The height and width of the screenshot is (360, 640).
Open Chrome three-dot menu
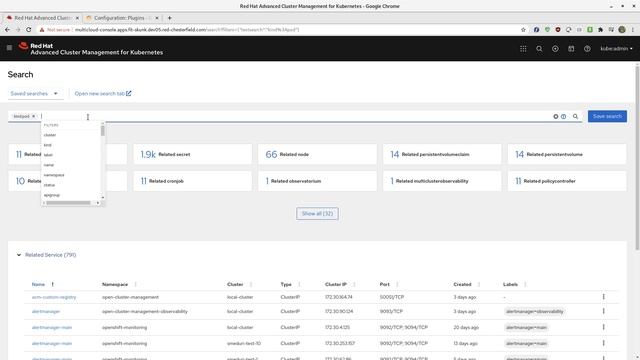[633, 29]
